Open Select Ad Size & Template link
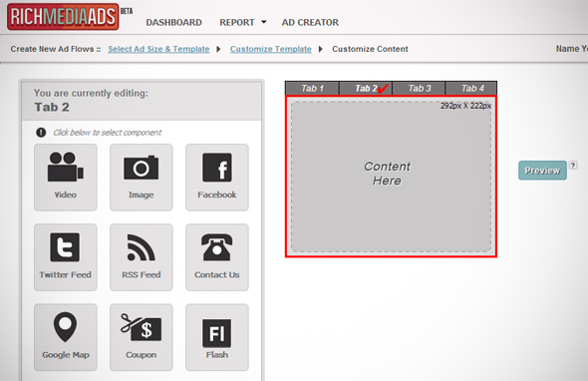The image size is (588, 381). [158, 49]
